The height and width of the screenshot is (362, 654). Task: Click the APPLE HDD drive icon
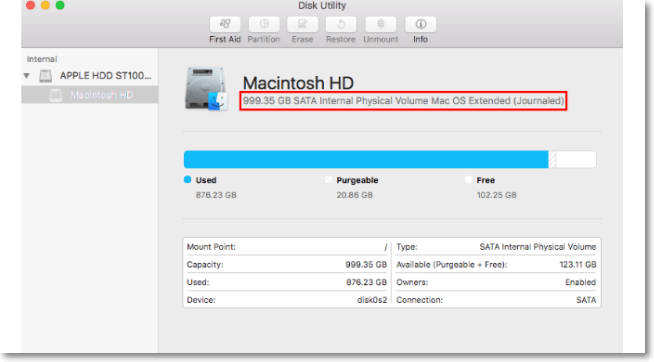point(45,76)
